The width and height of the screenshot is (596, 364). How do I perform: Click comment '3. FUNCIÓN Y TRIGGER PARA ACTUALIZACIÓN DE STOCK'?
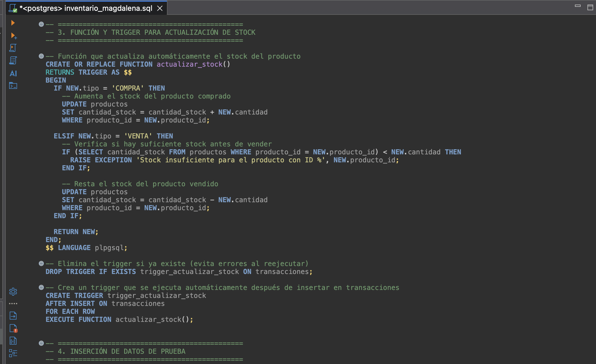150,32
